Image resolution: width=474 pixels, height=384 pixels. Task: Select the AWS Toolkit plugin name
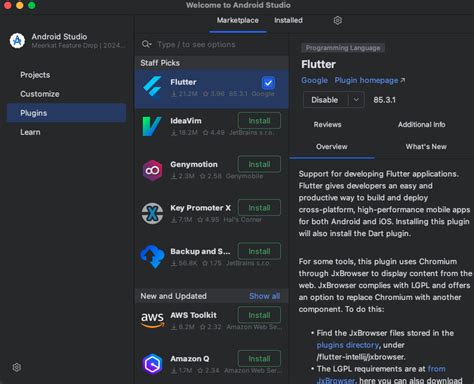click(x=193, y=315)
